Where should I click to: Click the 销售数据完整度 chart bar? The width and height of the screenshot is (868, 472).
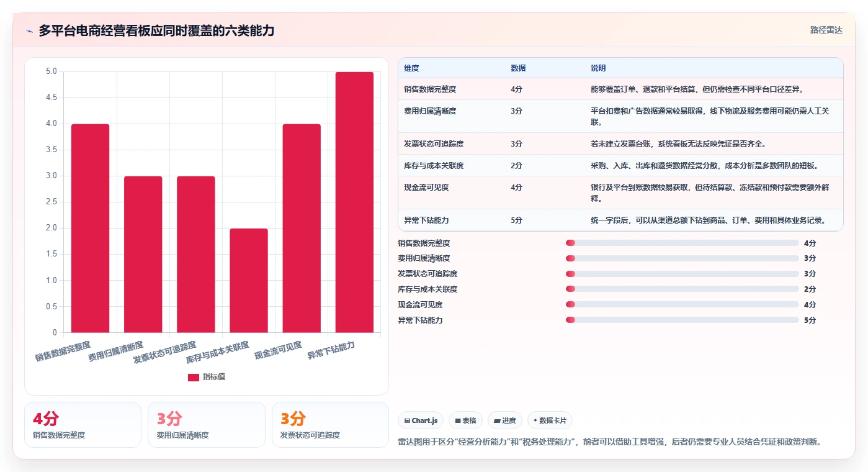[91, 229]
